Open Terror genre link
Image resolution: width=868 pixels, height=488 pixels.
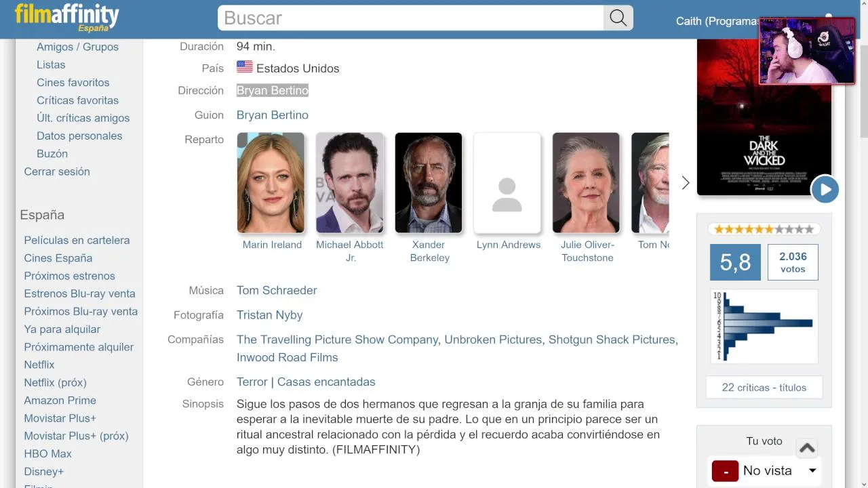[x=252, y=382]
